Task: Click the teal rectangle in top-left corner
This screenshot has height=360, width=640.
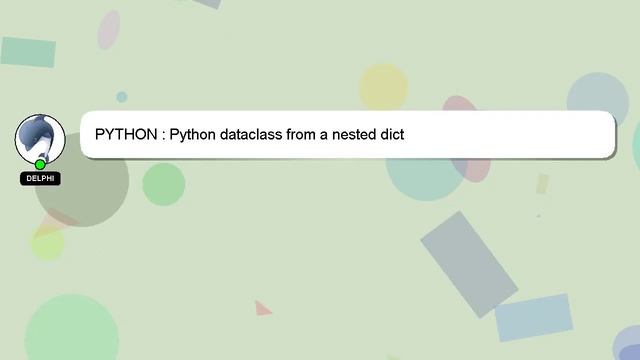Action: [x=28, y=52]
